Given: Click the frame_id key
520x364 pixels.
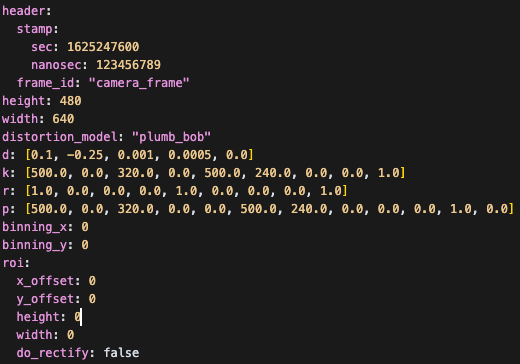Looking at the screenshot, I should coord(45,83).
